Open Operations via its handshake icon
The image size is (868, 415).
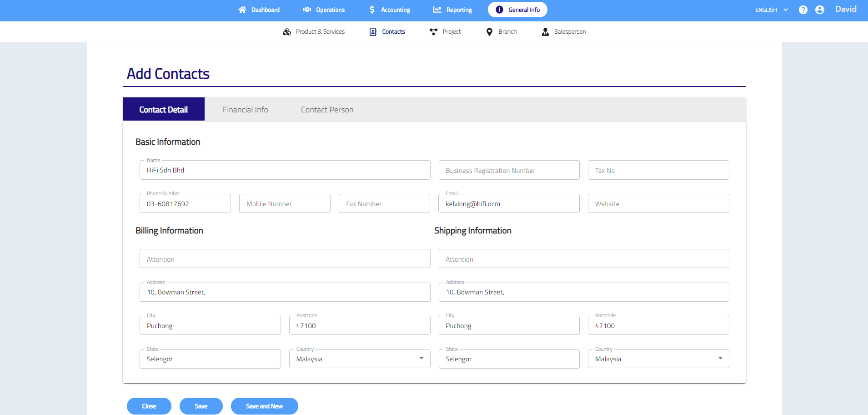point(307,10)
